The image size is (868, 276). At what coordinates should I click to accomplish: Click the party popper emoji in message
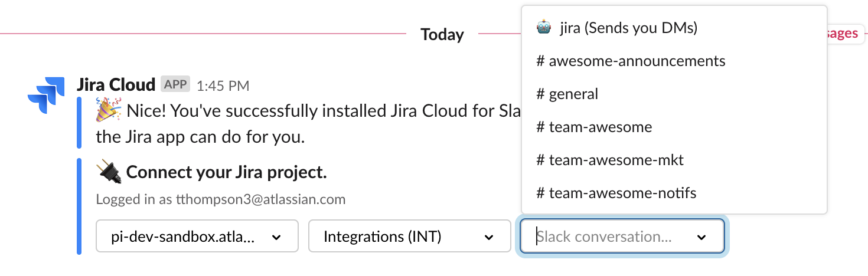pos(108,110)
